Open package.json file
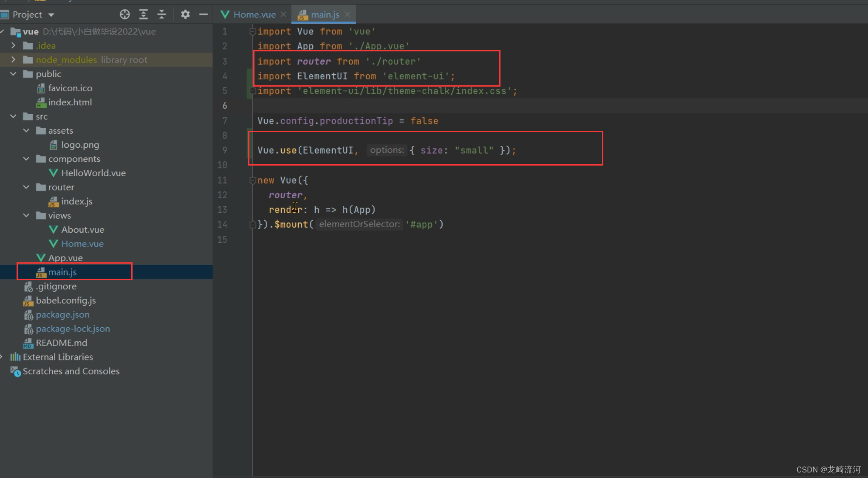The height and width of the screenshot is (478, 868). tap(63, 315)
